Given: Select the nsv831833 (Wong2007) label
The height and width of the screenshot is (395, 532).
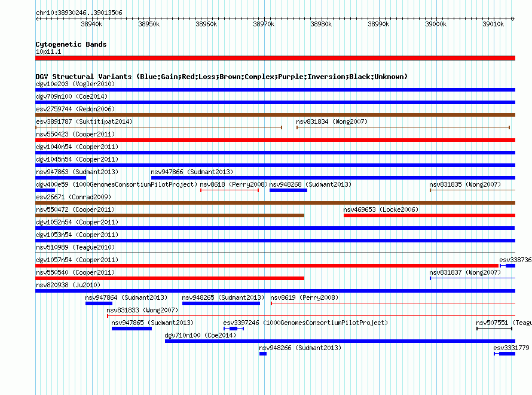Looking at the screenshot, I should [142, 310].
